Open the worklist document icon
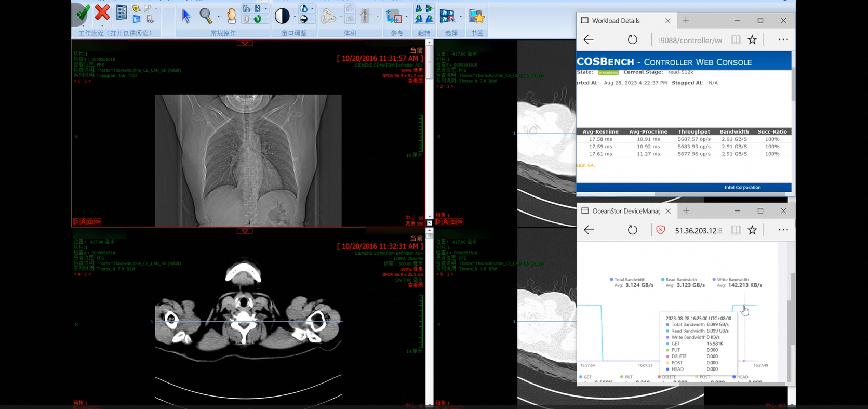Viewport: 868px width, 409px height. pos(122,13)
